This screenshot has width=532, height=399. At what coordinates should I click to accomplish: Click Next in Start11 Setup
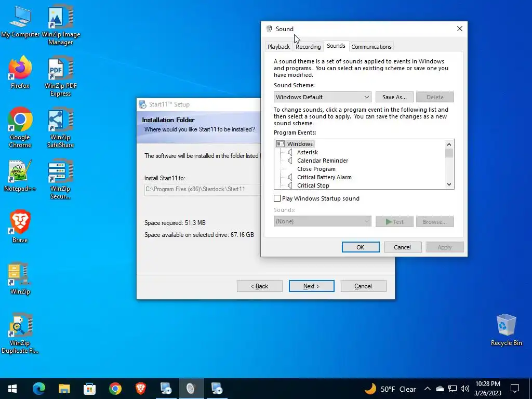[312, 286]
